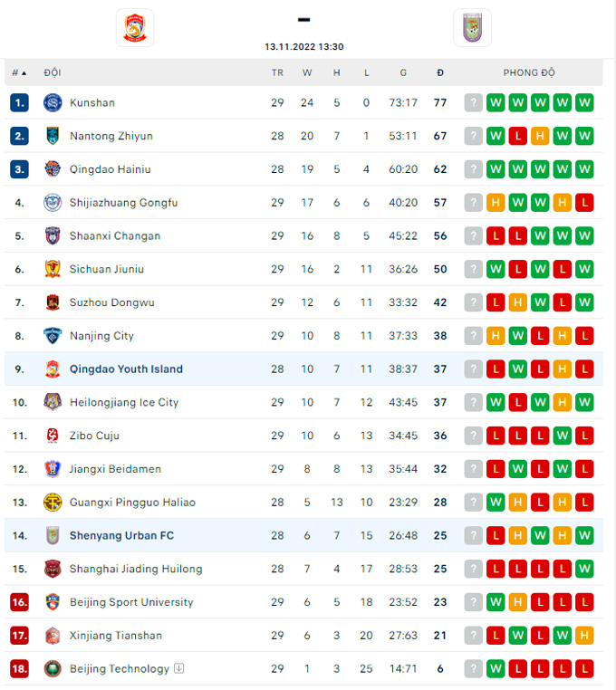This screenshot has width=616, height=690.
Task: Open the away team logo above the table
Action: pos(472,27)
